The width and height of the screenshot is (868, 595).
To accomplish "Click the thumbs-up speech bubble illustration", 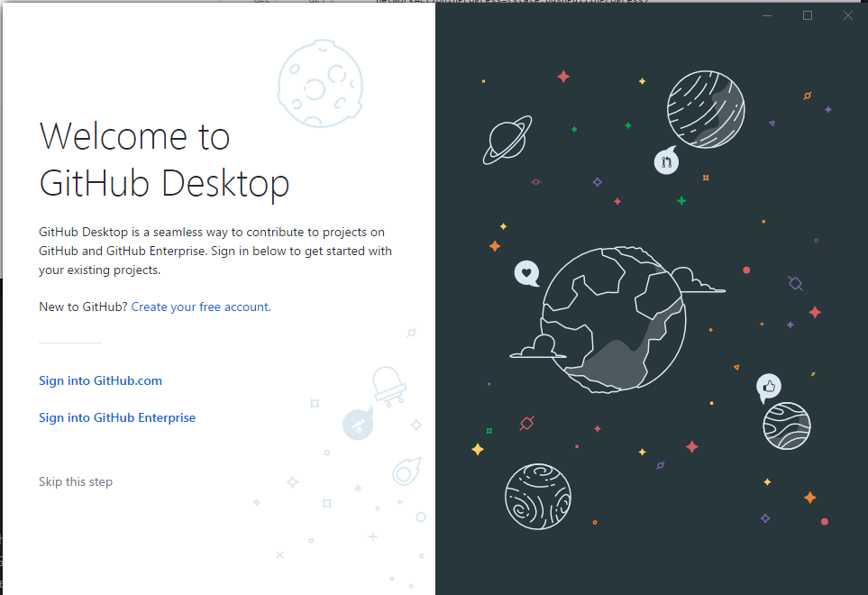I will pyautogui.click(x=768, y=388).
